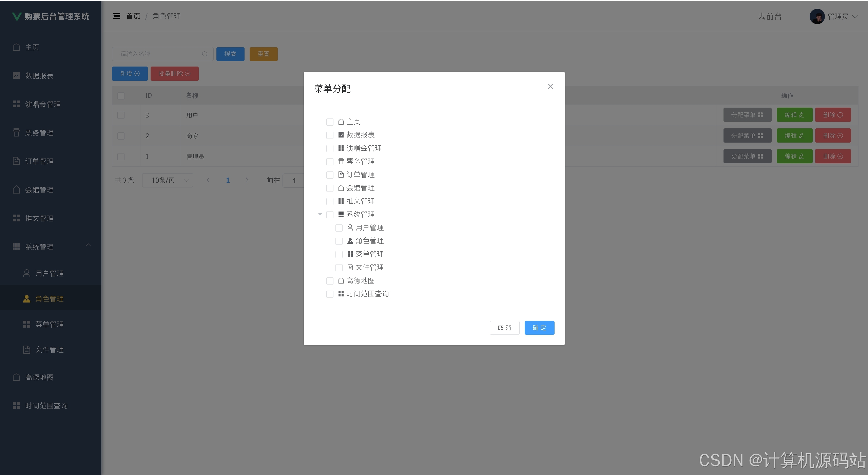This screenshot has height=475, width=868.
Task: Open 推文管理 in the sidebar menu
Action: pyautogui.click(x=51, y=218)
